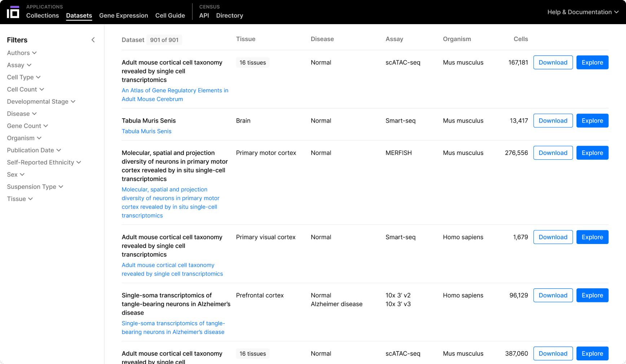This screenshot has width=626, height=364.
Task: Open the Tabula Muris Senis collection link
Action: [146, 131]
